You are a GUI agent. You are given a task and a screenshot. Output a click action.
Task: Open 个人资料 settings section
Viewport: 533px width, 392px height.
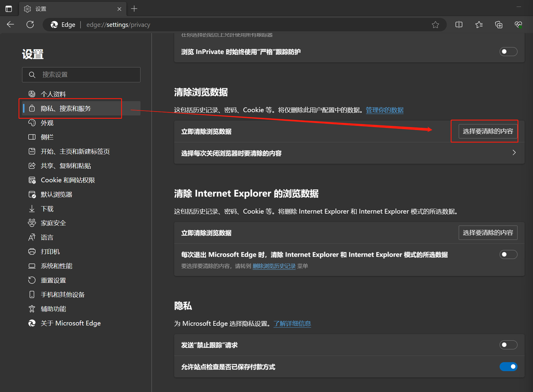(x=81, y=94)
